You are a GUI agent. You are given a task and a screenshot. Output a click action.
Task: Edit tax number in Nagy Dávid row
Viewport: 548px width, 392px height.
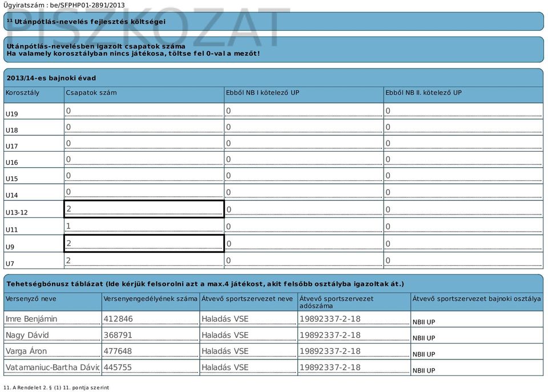pos(354,335)
